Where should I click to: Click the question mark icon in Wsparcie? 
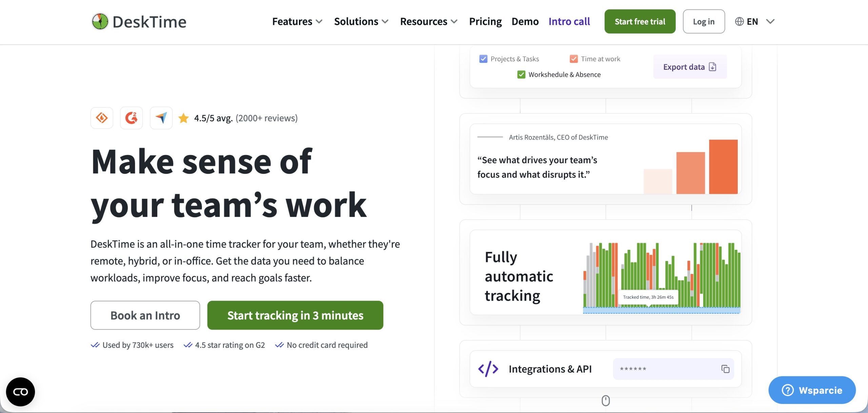click(788, 390)
